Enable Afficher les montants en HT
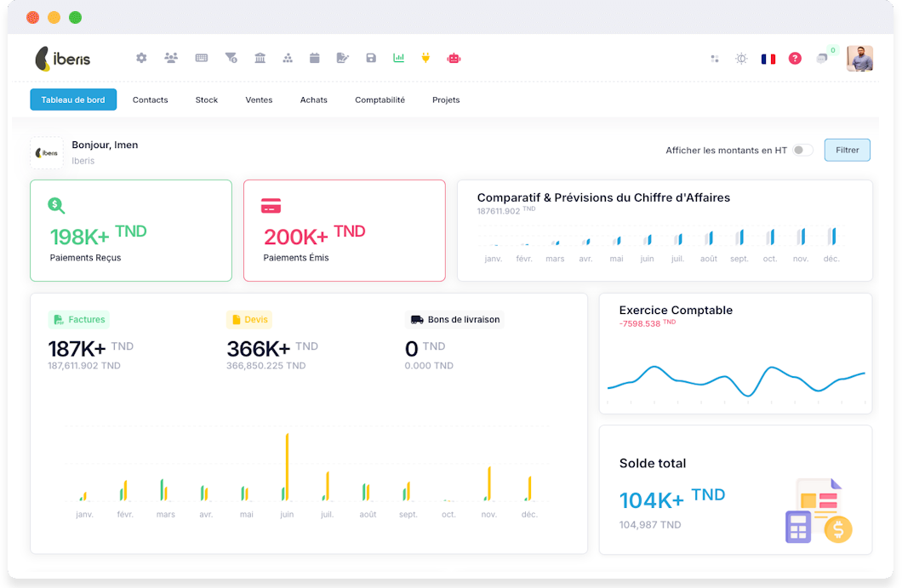Screen dimensions: 902x588 point(802,150)
